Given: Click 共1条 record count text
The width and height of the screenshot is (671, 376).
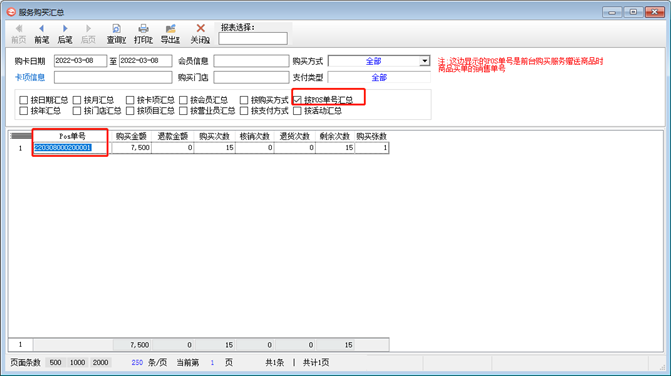Looking at the screenshot, I should coord(275,362).
